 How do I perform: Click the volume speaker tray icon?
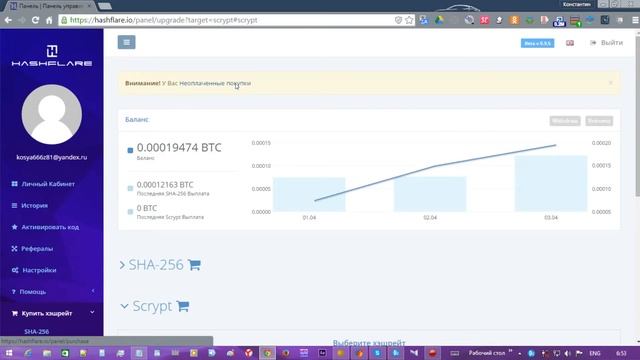567,353
